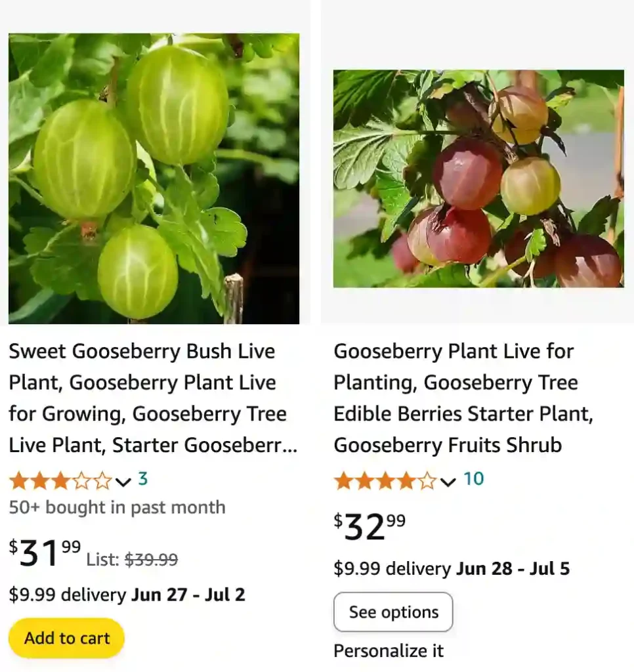Open the 3 reviews count link
This screenshot has height=672, width=634.
click(142, 480)
